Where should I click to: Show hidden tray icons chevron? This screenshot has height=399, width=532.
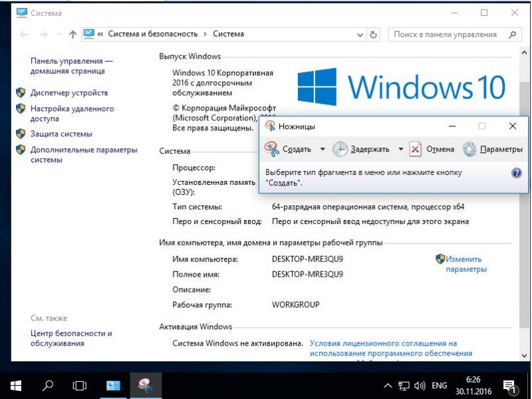click(388, 386)
